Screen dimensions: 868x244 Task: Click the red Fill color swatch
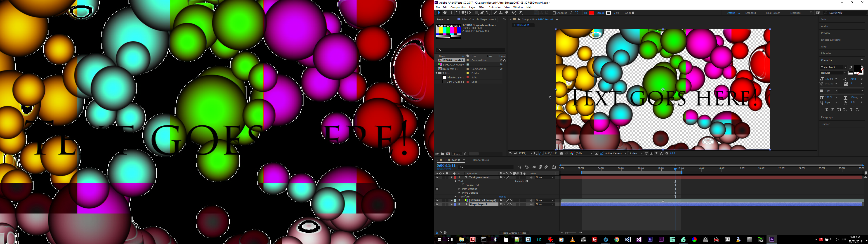[592, 13]
